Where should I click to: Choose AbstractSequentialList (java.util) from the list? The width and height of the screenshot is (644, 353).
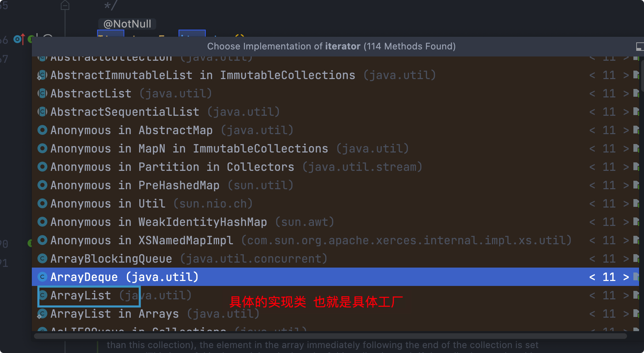[x=335, y=112]
